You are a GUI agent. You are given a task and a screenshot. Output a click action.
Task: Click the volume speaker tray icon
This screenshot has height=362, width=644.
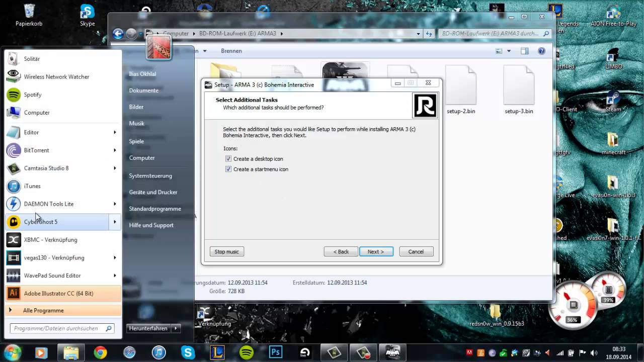pos(594,353)
